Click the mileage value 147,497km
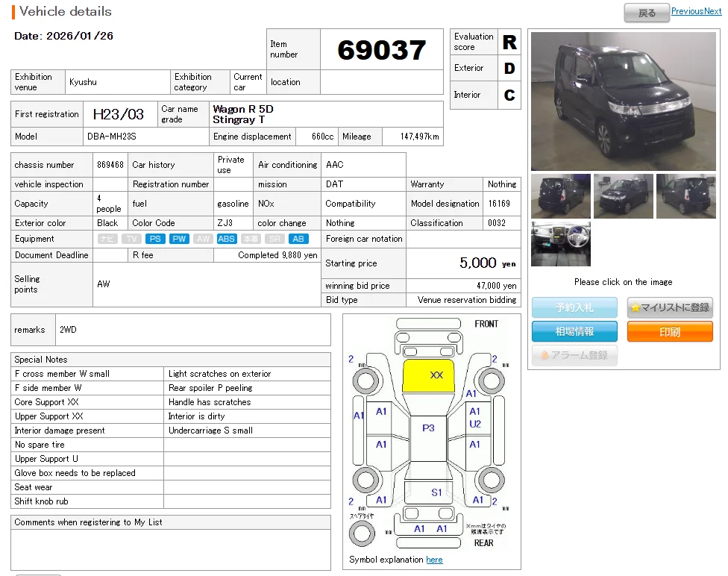This screenshot has height=576, width=728. 420,137
